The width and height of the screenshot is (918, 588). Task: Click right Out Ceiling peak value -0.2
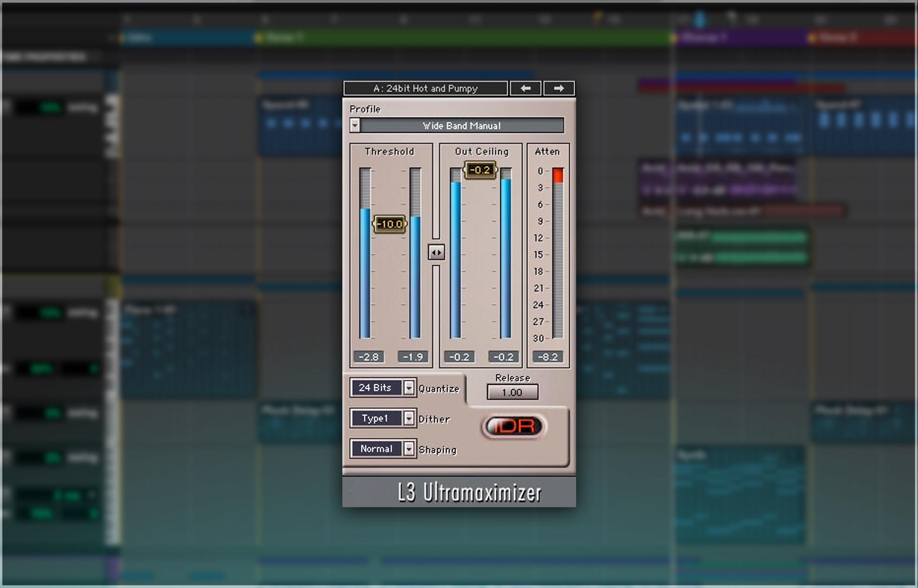[503, 357]
